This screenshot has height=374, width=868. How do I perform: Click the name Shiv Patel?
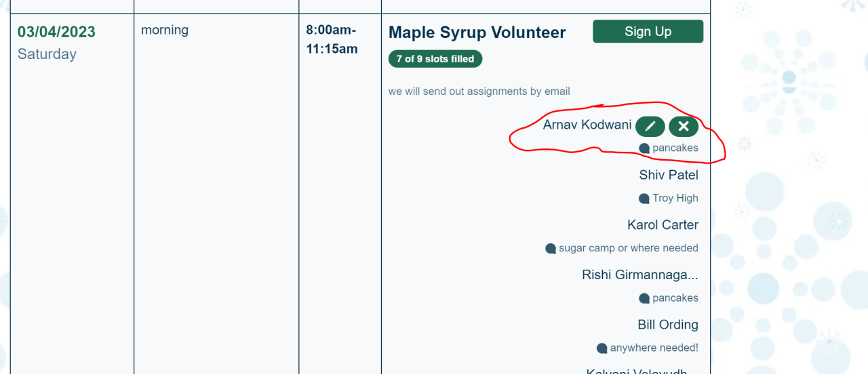coord(669,175)
